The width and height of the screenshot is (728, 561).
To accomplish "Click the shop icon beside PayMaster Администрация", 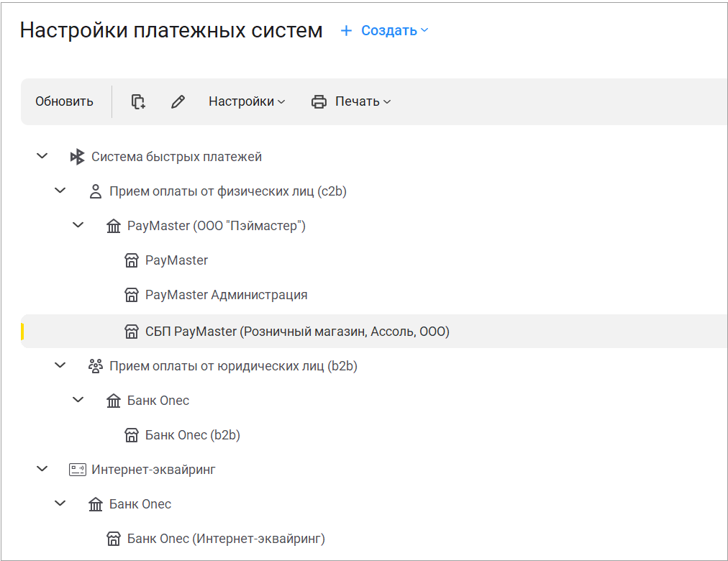I will pos(132,295).
